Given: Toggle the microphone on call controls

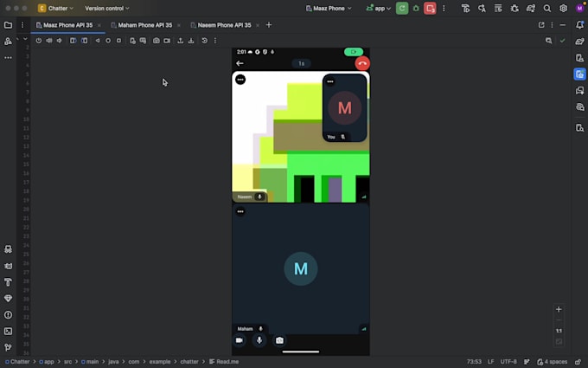Looking at the screenshot, I should [x=259, y=340].
